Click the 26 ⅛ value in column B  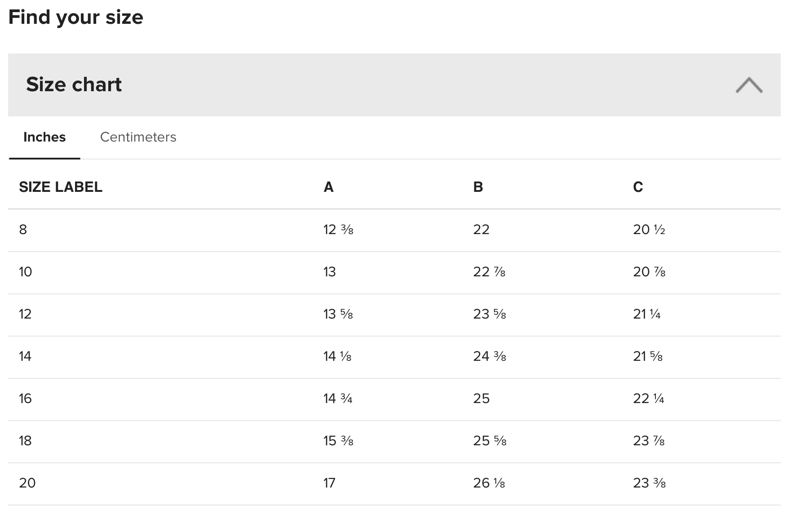point(489,483)
